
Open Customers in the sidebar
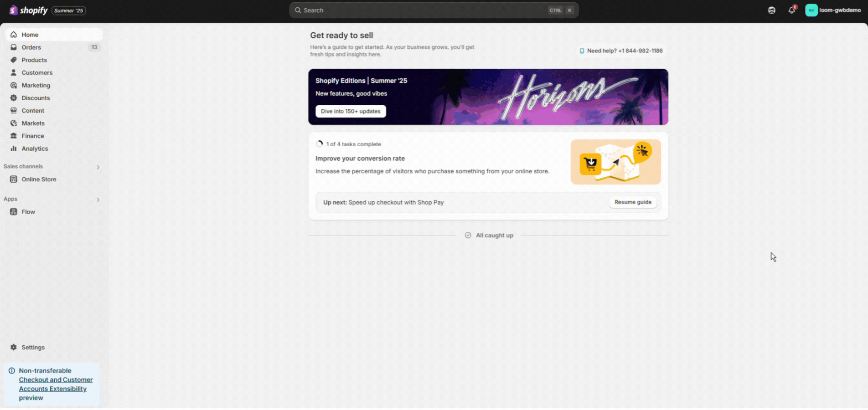(54, 73)
